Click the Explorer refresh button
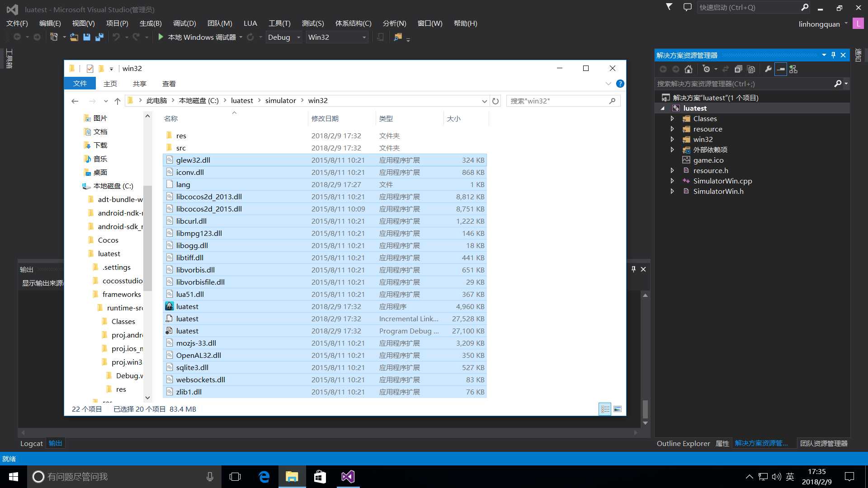 click(x=495, y=101)
